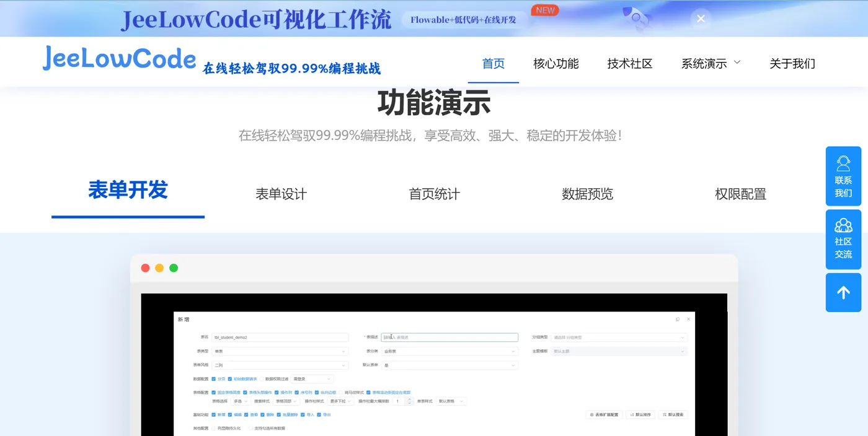Toggle the 斑马纹样式 checkbox in the demo
Screen dimensions: 868x436
340,392
